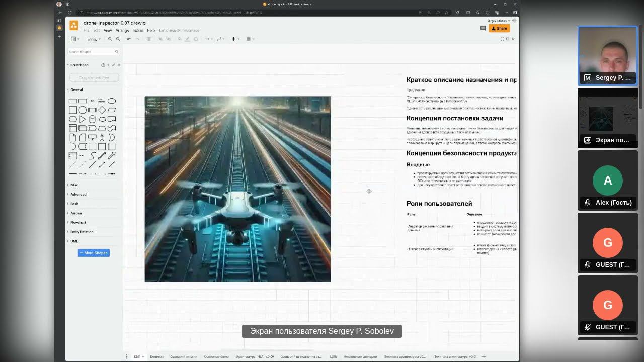The width and height of the screenshot is (644, 362).
Task: Select the circle shape in General
Action: pos(83,110)
